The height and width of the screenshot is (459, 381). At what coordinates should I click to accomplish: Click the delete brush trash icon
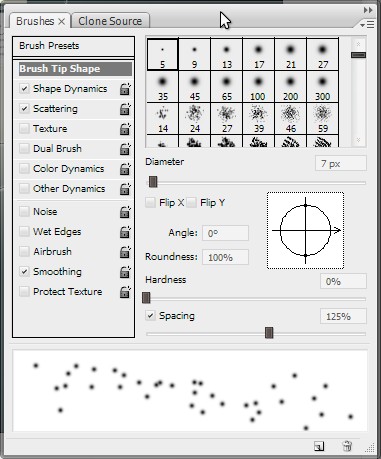coord(347,446)
